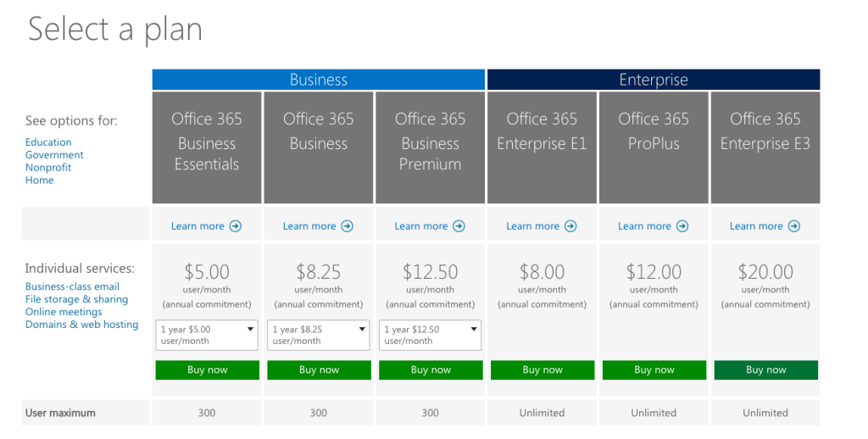Click the Office 365 Enterprise E1 tile
Screen dimensions: 868x439
coord(542,147)
